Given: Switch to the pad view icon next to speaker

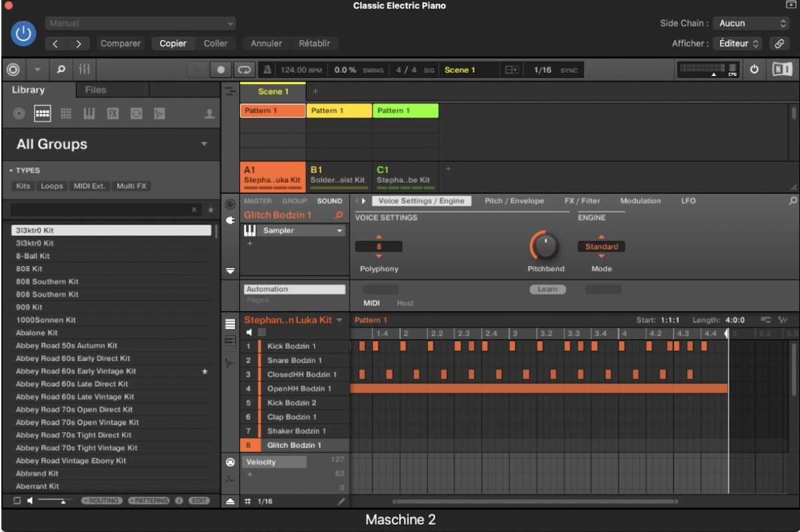Looking at the screenshot, I should pyautogui.click(x=262, y=332).
